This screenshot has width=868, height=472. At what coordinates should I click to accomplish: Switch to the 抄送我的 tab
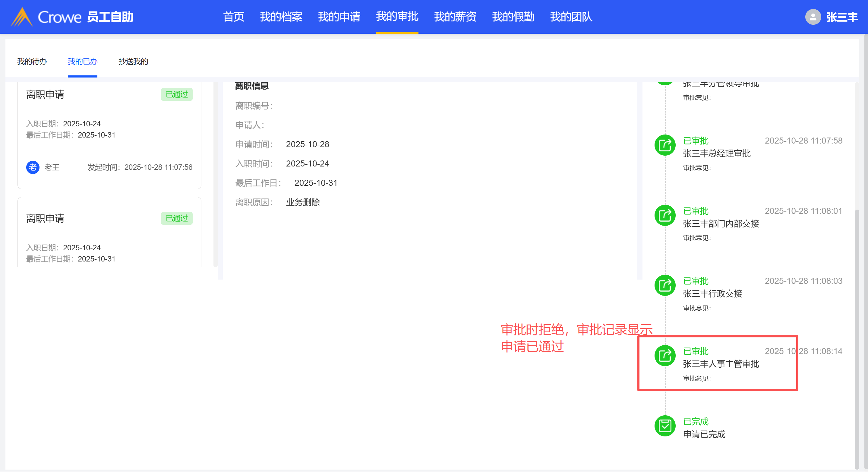(133, 61)
